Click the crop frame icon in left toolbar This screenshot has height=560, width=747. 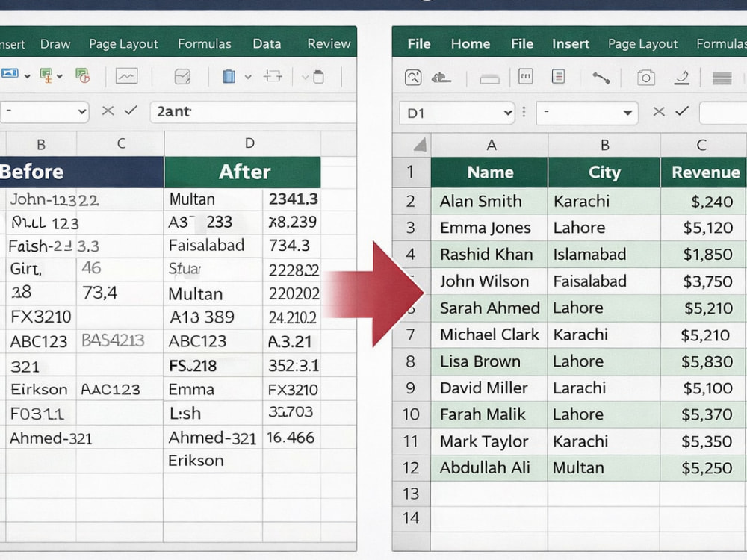273,75
